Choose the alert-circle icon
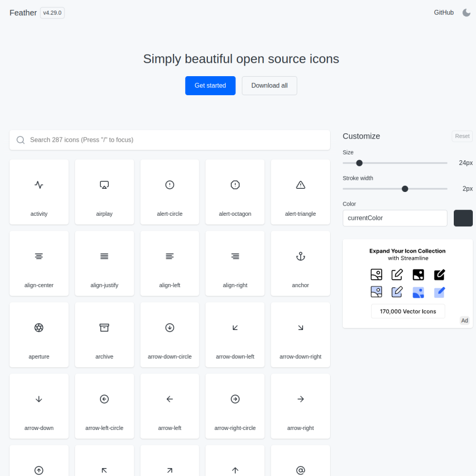The width and height of the screenshot is (476, 476). coord(170,192)
